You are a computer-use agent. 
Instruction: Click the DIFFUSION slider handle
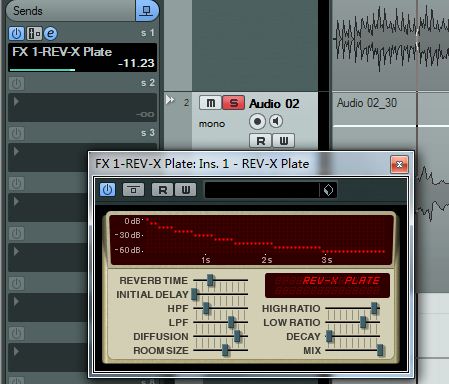(237, 336)
